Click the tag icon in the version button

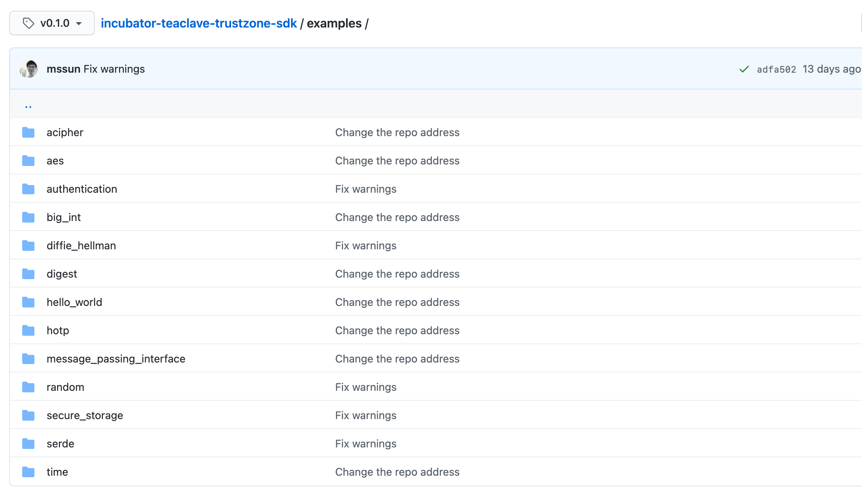click(x=28, y=23)
